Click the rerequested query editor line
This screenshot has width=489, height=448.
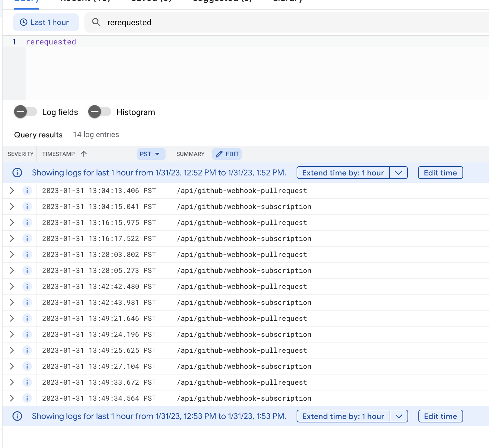pos(51,42)
